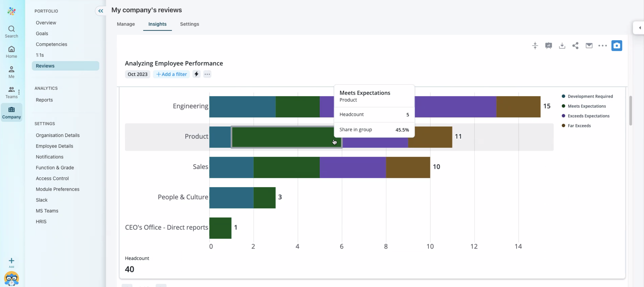Download the report via download icon
The image size is (644, 287).
(562, 45)
